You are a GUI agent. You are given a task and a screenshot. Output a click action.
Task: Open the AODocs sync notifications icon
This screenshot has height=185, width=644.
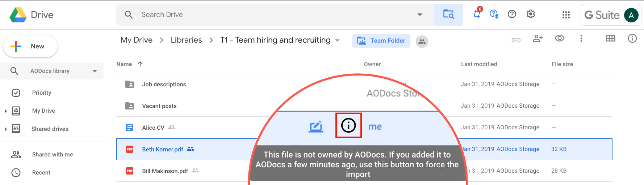(477, 13)
